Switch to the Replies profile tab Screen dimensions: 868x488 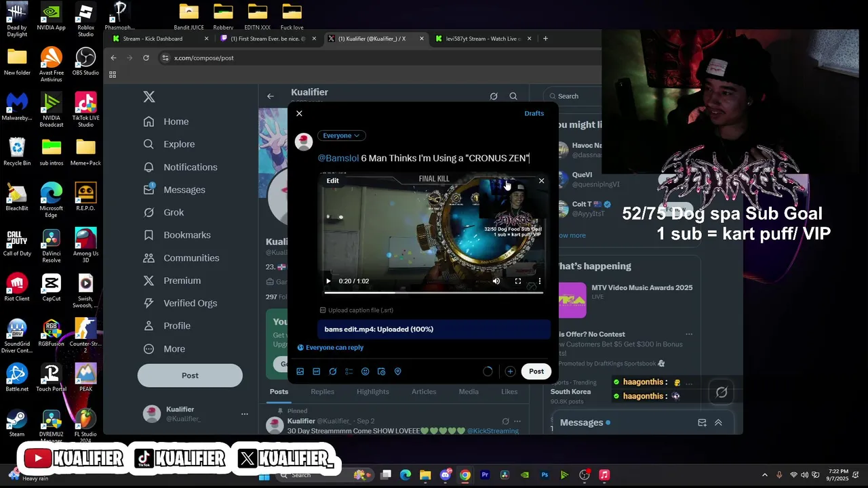coord(323,392)
